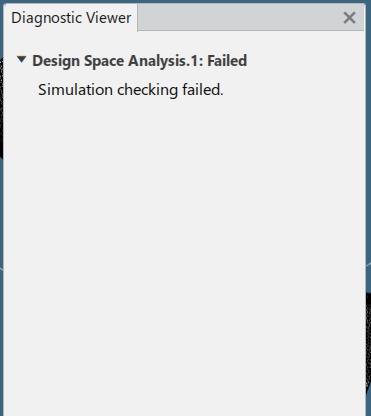The image size is (371, 416).
Task: Click the child message under the failed analysis
Action: [x=131, y=90]
